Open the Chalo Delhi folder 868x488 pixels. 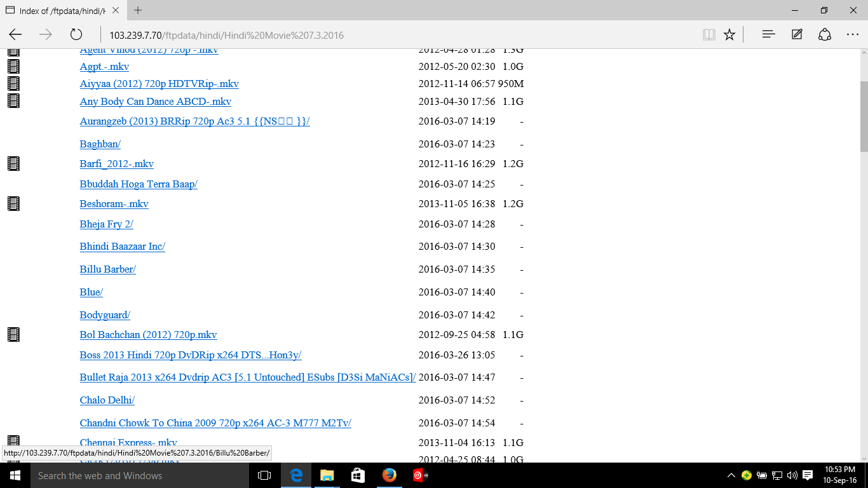pyautogui.click(x=107, y=400)
